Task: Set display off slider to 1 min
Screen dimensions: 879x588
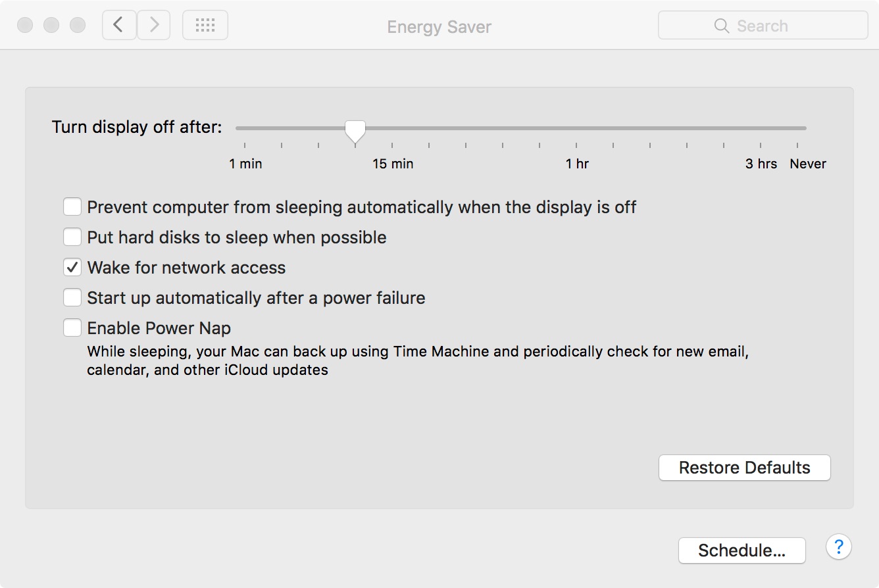Action: tap(245, 128)
